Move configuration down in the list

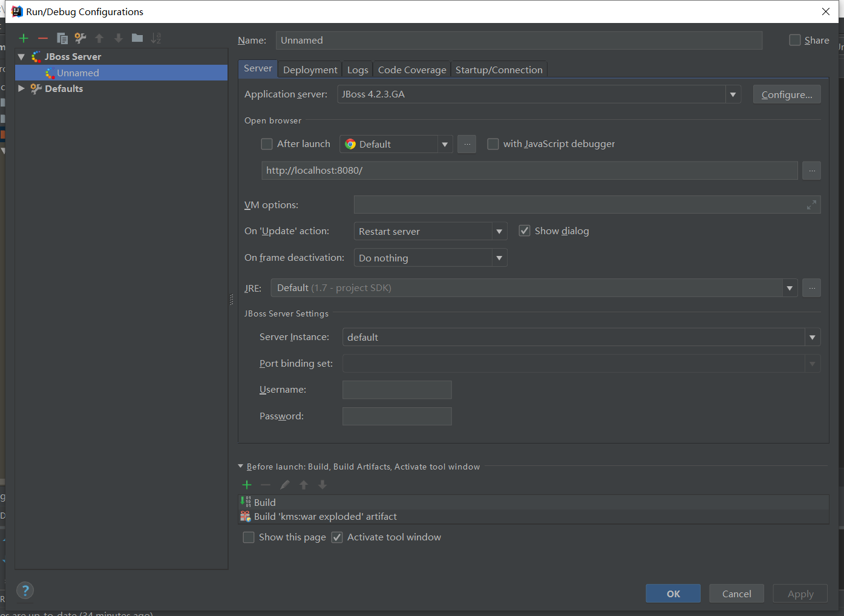pyautogui.click(x=119, y=38)
